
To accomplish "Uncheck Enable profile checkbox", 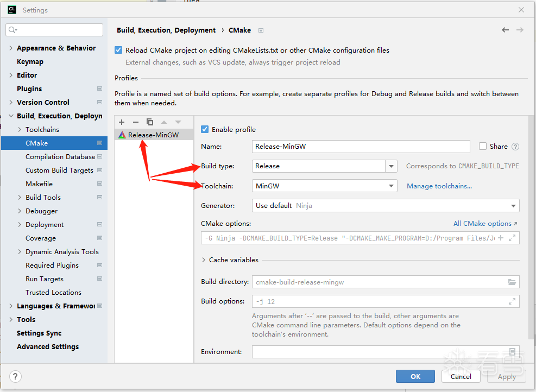I will tap(205, 129).
